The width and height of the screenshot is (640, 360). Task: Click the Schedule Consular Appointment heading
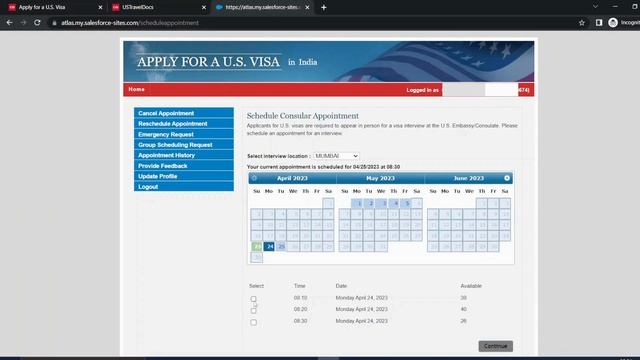(x=303, y=116)
